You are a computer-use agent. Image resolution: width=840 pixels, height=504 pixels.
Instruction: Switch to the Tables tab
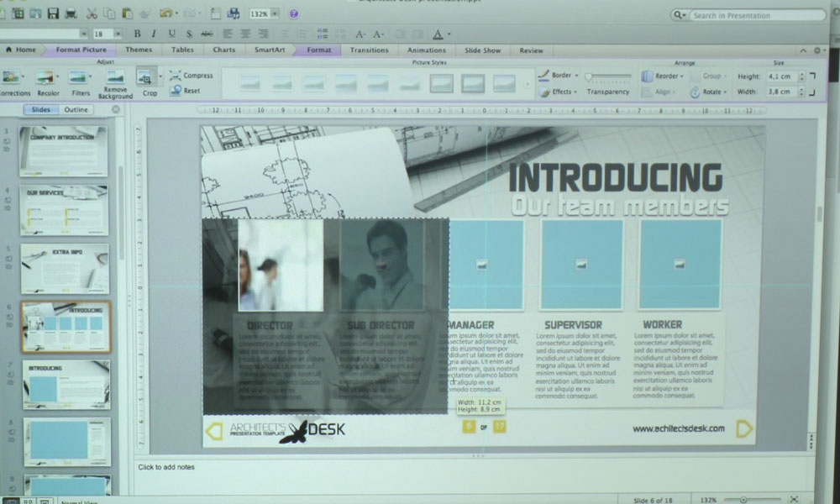[x=182, y=50]
